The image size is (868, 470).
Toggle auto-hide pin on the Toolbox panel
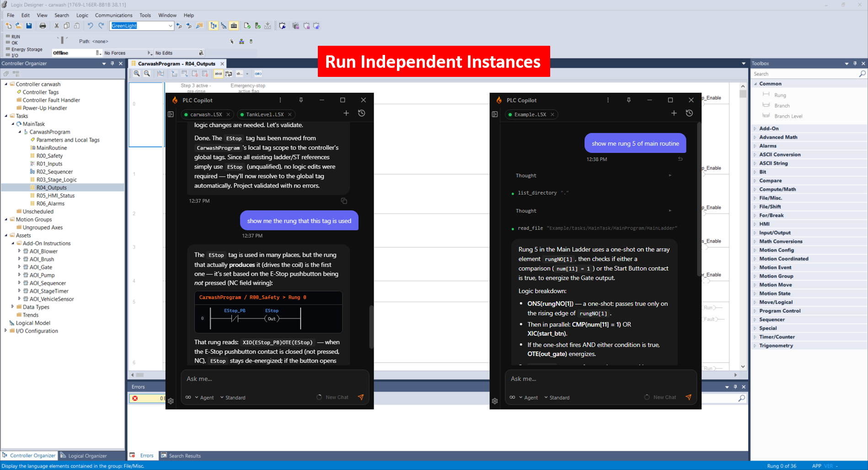pyautogui.click(x=855, y=63)
